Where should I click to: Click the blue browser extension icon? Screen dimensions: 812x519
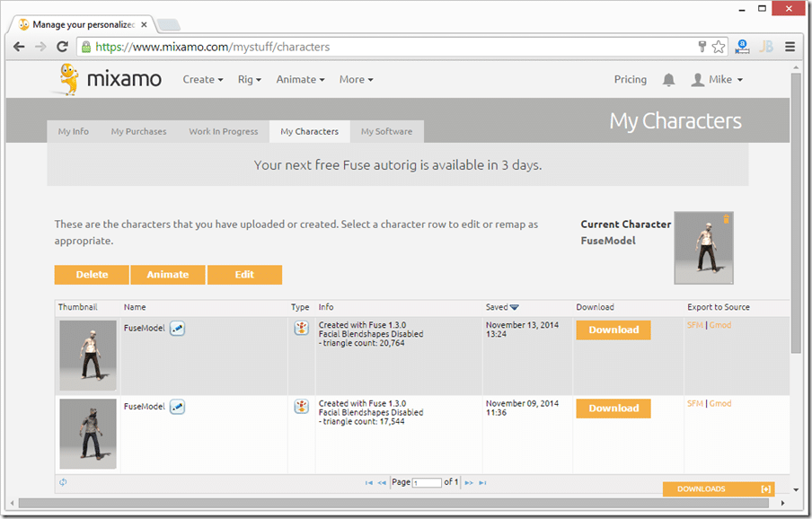pyautogui.click(x=742, y=47)
